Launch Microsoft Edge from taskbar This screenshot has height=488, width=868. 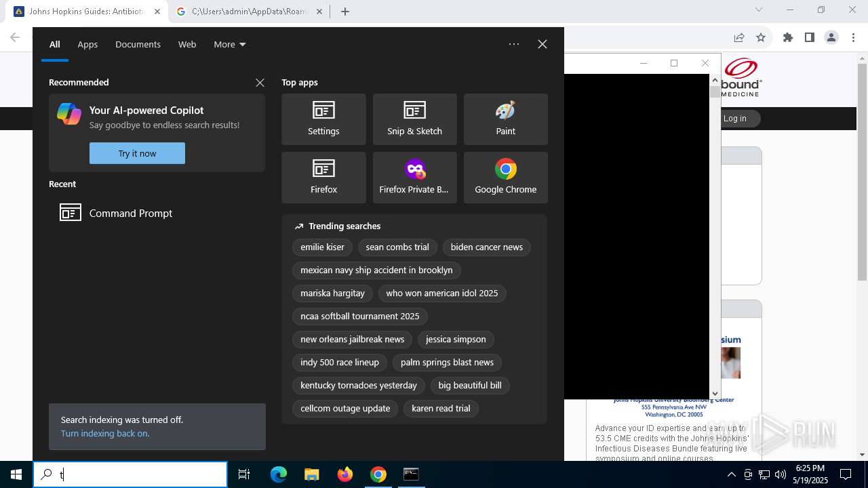click(279, 474)
